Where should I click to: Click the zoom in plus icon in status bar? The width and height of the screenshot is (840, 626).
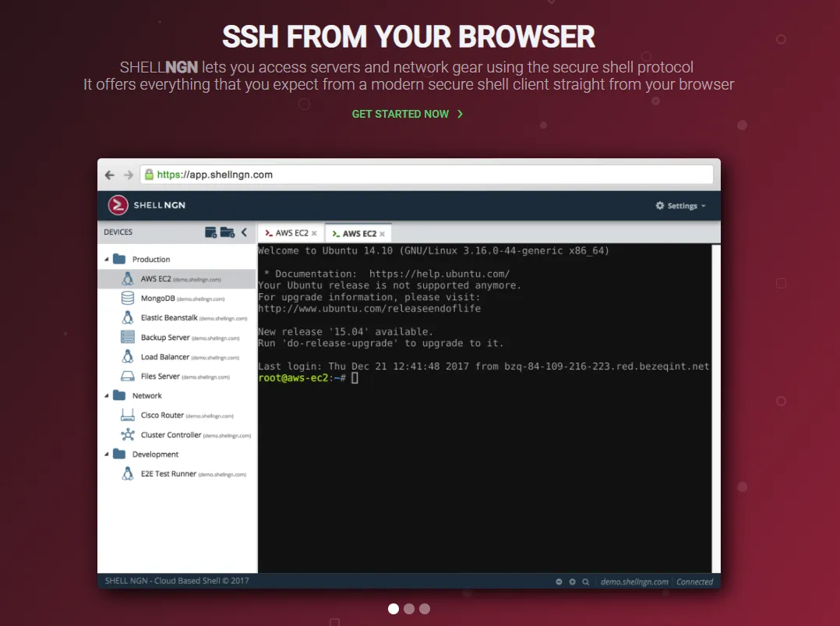click(x=572, y=582)
